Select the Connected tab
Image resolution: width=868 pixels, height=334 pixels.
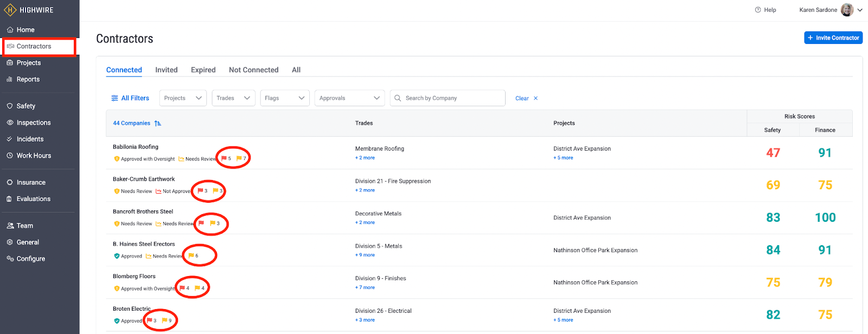(x=124, y=70)
